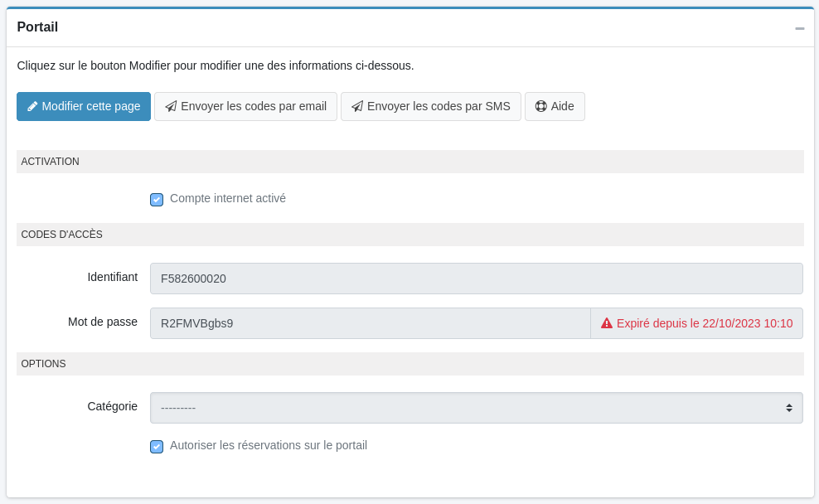Click the up-down arrows of the Catégorie select
819x504 pixels.
point(788,408)
